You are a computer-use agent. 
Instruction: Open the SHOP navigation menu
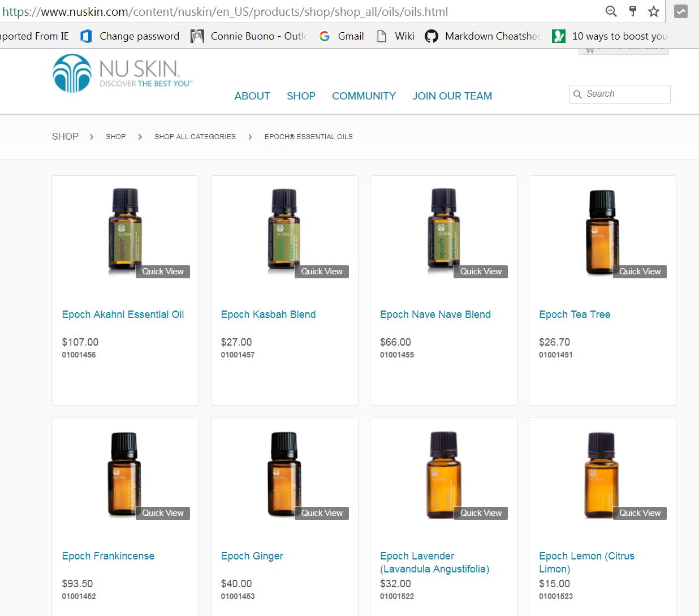click(301, 96)
